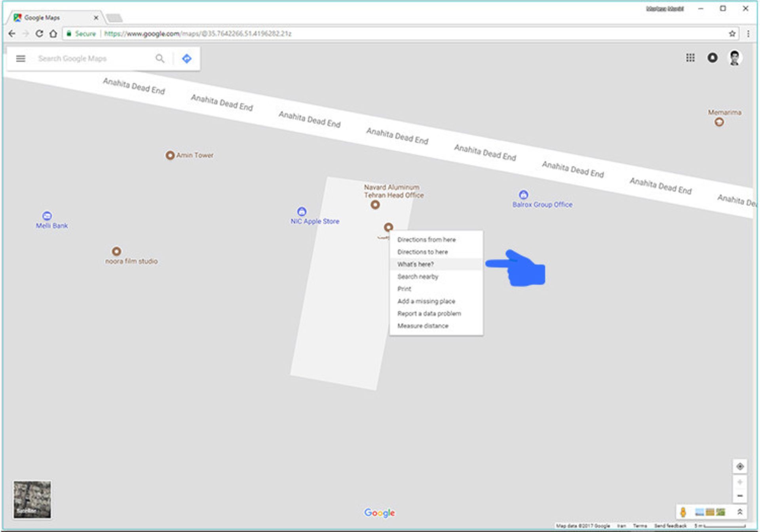Image resolution: width=760 pixels, height=532 pixels.
Task: Switch to Satellite view thumbnail
Action: point(32,500)
